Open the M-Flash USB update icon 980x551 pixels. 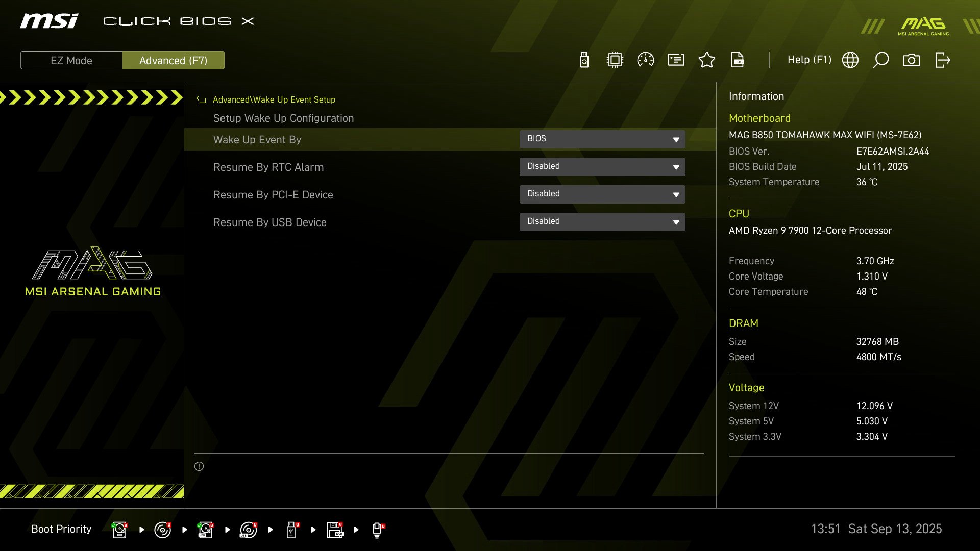[584, 60]
